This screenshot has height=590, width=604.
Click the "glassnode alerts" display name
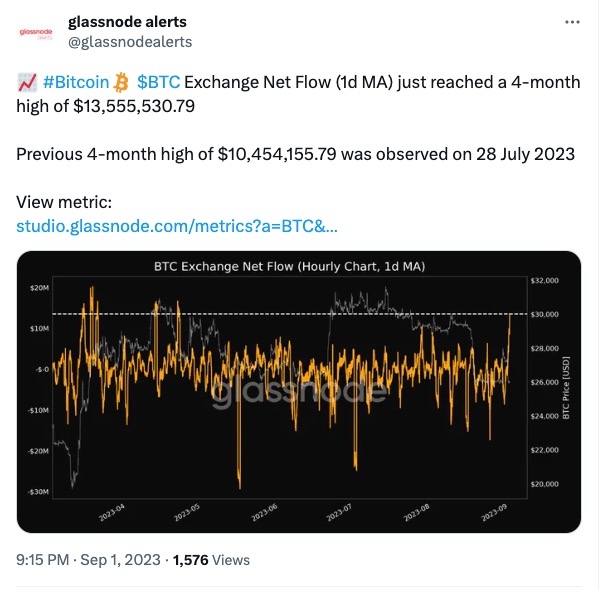click(x=127, y=21)
